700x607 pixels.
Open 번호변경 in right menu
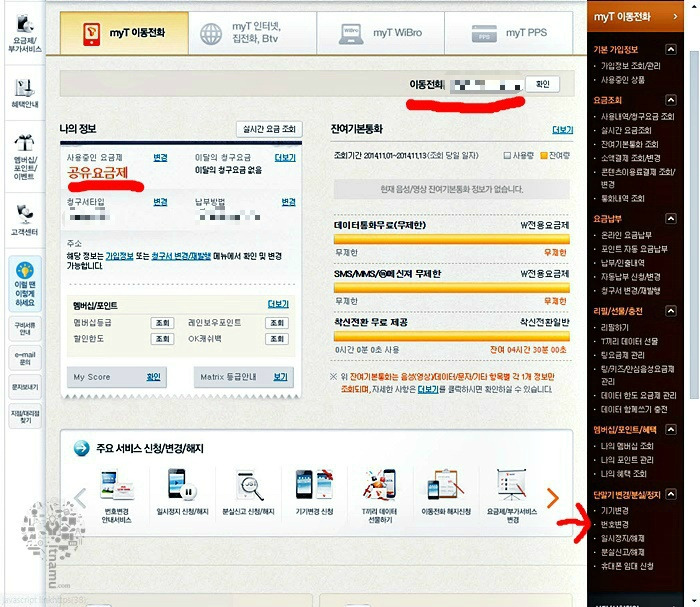point(615,524)
